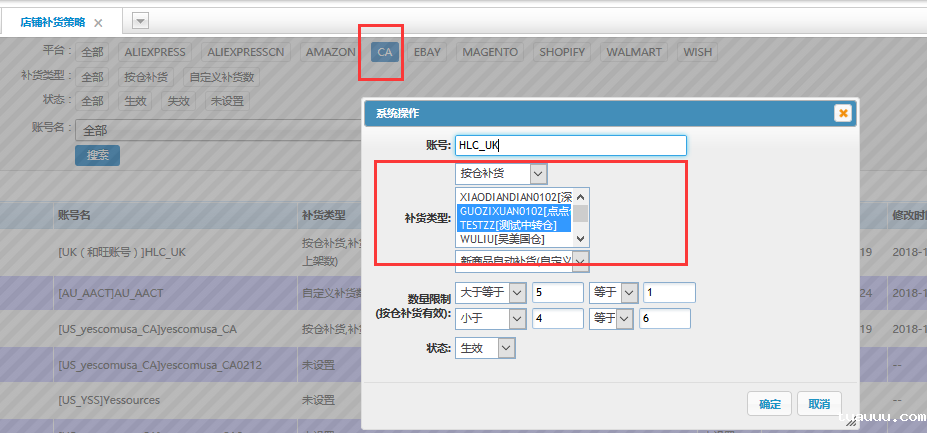Click the 取消 button

[818, 404]
